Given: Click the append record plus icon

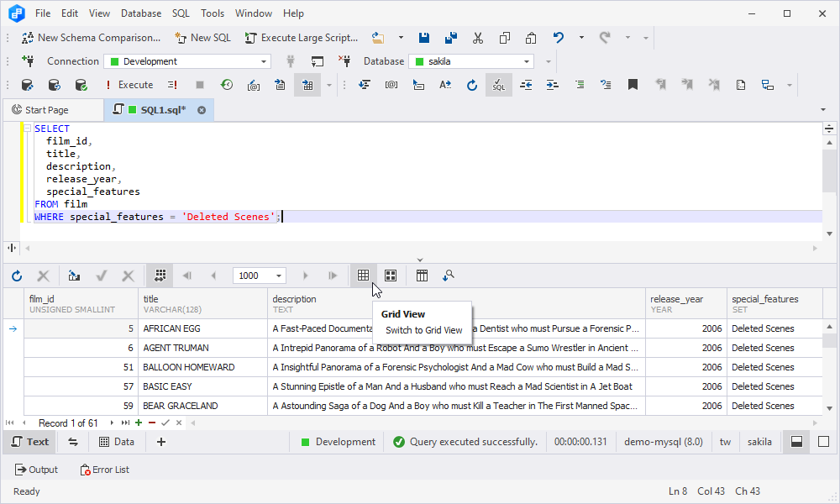Looking at the screenshot, I should (x=139, y=423).
